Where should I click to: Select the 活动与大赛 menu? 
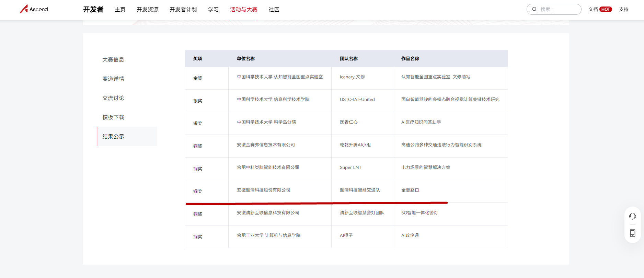coord(244,10)
